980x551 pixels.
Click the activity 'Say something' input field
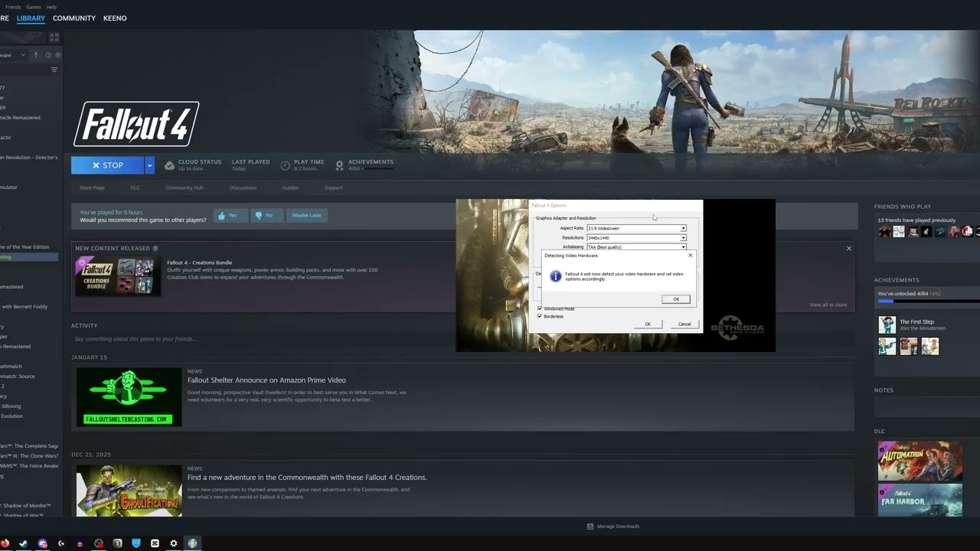pos(462,339)
